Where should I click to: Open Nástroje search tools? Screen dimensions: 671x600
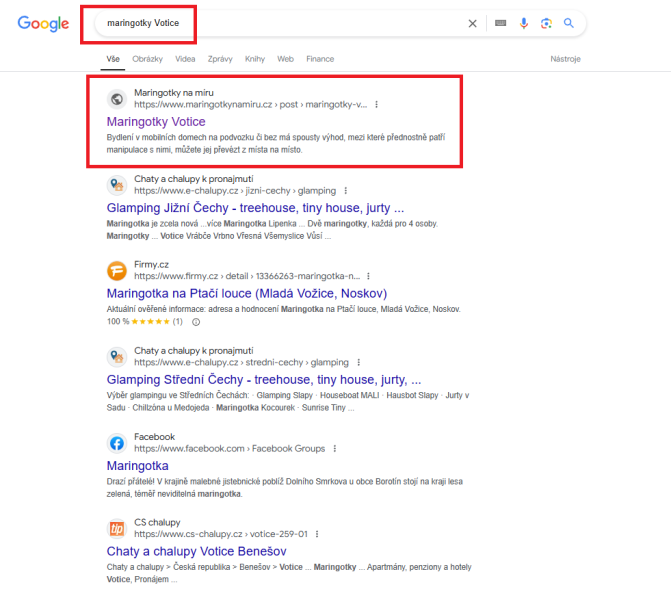pyautogui.click(x=565, y=59)
